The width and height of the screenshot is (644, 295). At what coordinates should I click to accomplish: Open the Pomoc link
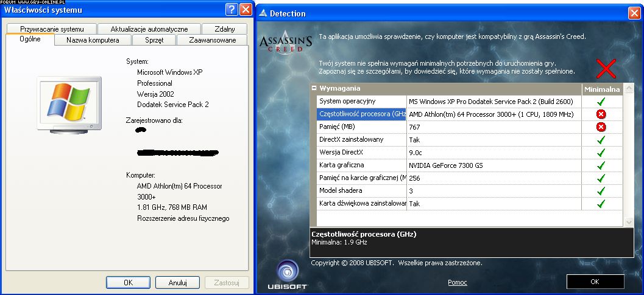click(457, 282)
